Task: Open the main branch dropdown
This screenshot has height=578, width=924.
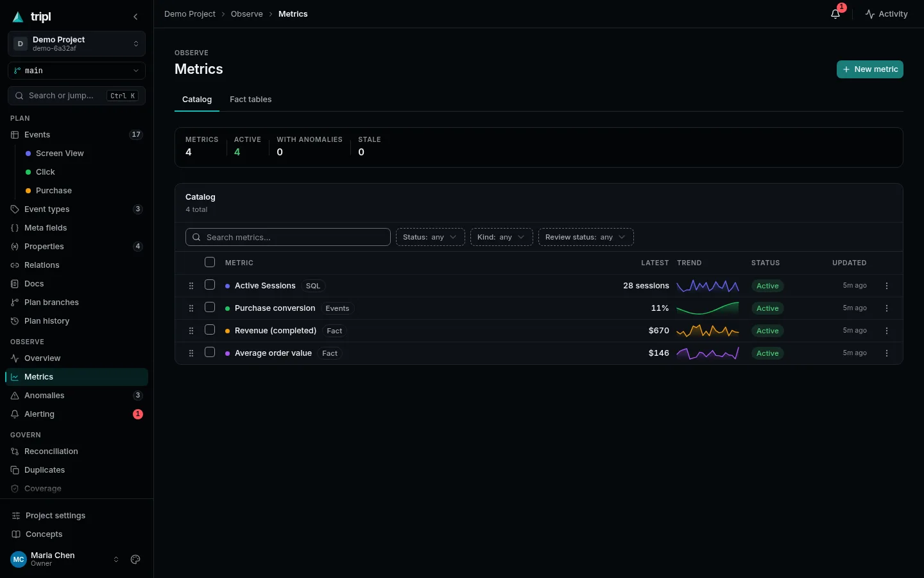Action: 76,71
